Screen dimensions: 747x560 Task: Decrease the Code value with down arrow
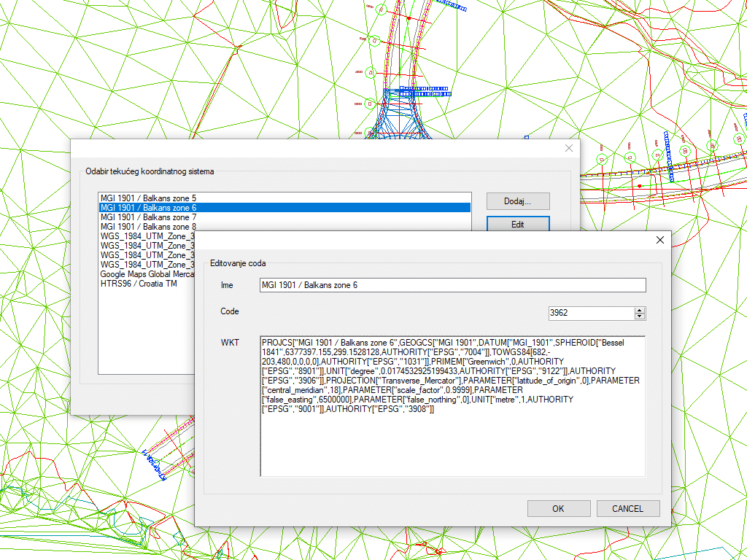coord(640,316)
